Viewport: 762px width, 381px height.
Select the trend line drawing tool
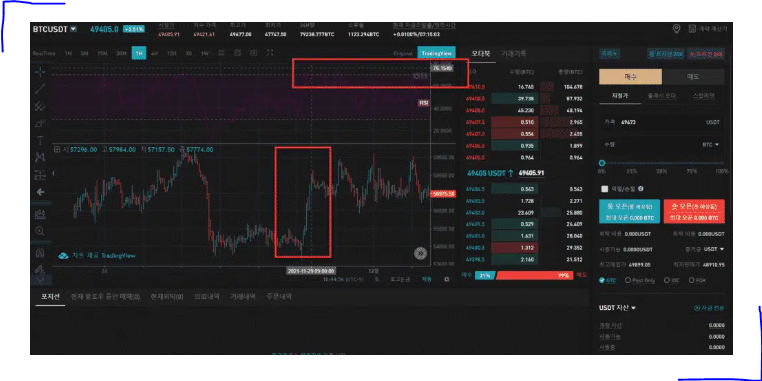(40, 89)
